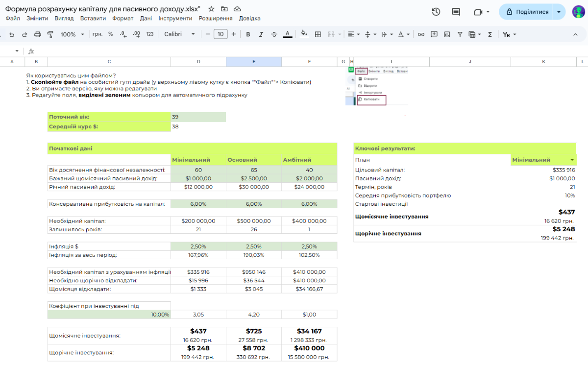Click the filter funnel icon

click(460, 34)
